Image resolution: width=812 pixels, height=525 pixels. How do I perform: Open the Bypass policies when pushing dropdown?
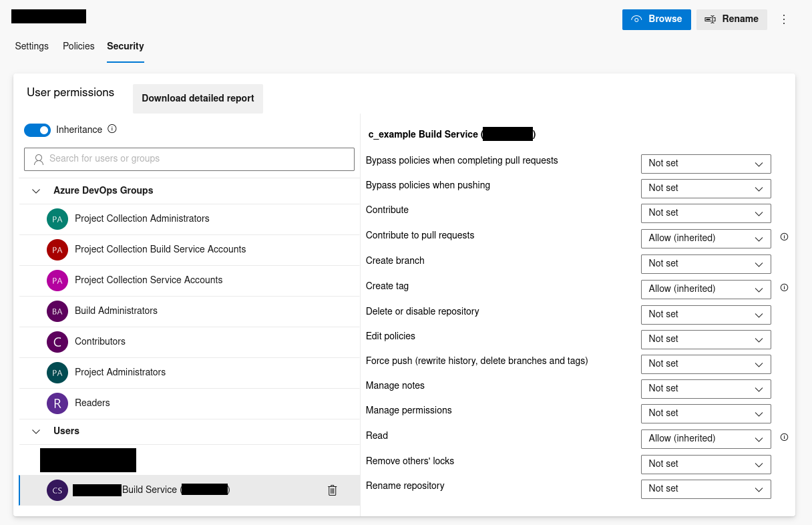(x=705, y=188)
